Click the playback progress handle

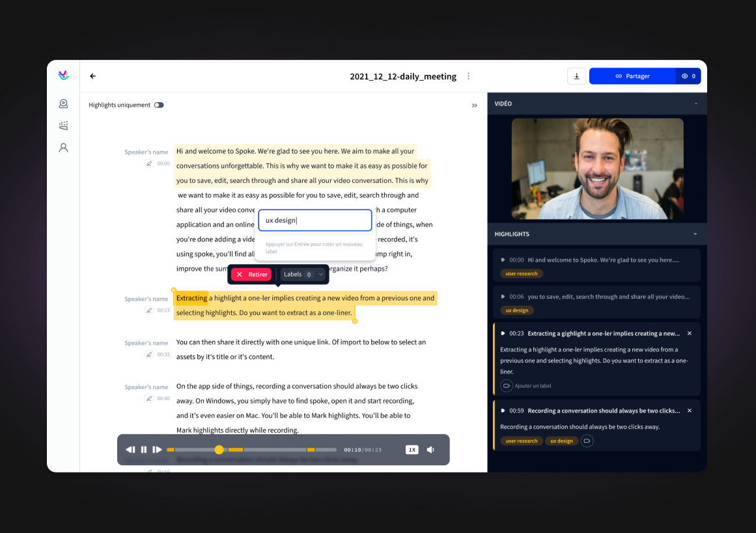coord(219,450)
